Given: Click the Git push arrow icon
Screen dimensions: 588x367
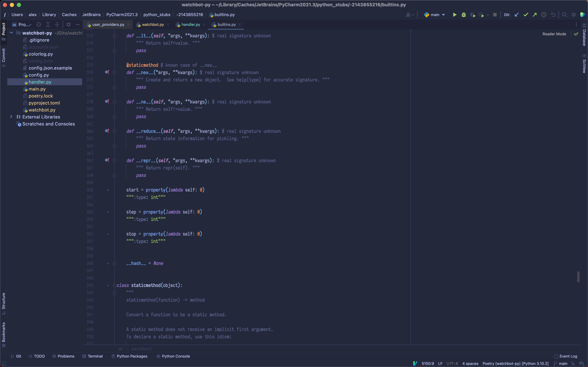Looking at the screenshot, I should [535, 15].
